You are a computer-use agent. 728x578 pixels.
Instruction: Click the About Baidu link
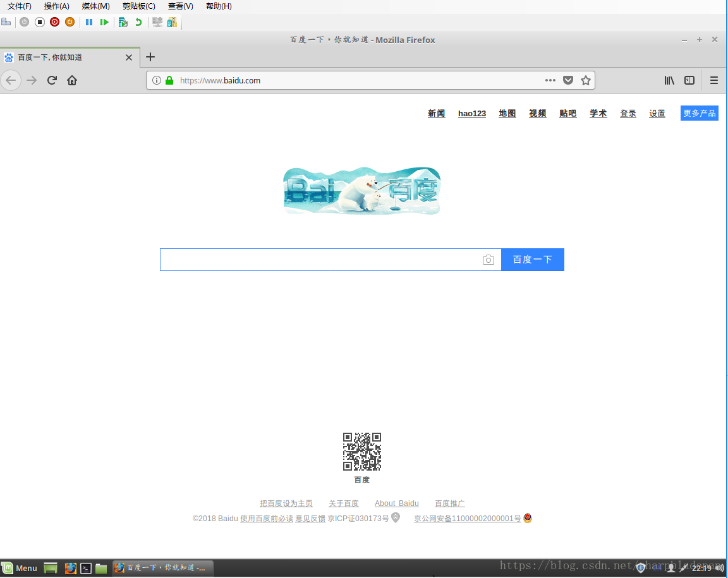pos(396,503)
